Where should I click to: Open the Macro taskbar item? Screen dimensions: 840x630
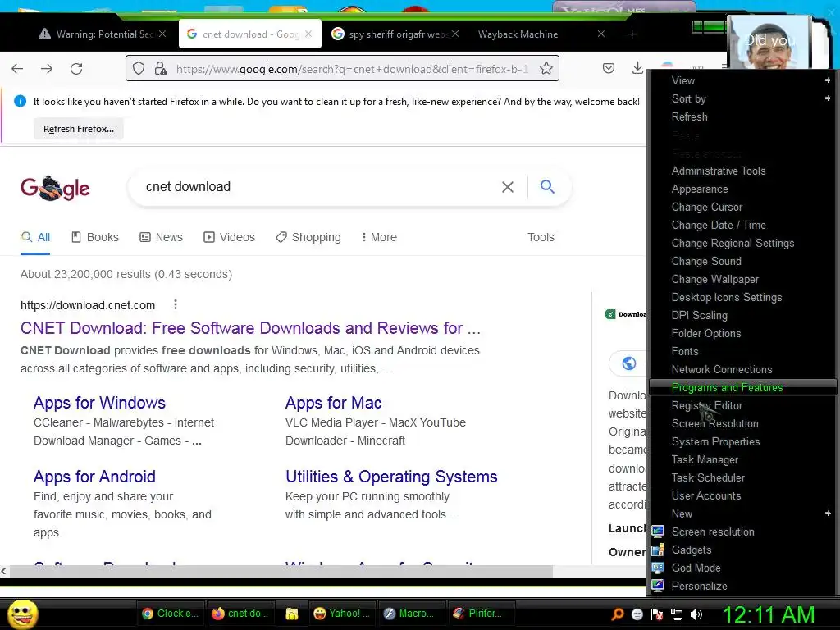pyautogui.click(x=412, y=614)
